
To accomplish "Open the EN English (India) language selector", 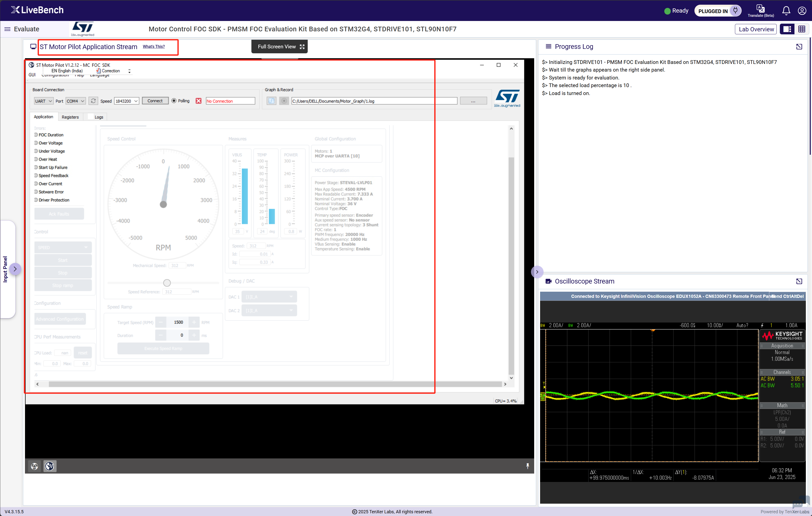I will (67, 71).
